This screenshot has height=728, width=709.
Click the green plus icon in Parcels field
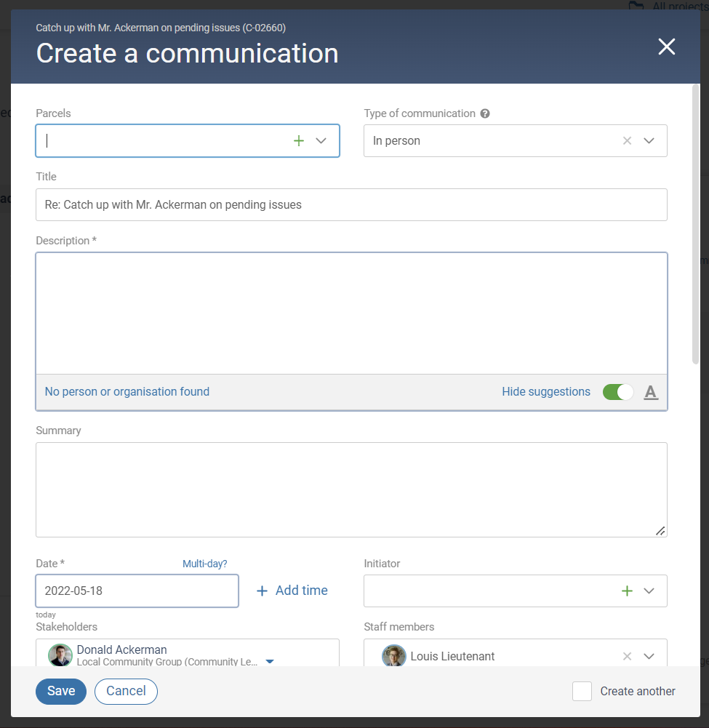tap(298, 141)
